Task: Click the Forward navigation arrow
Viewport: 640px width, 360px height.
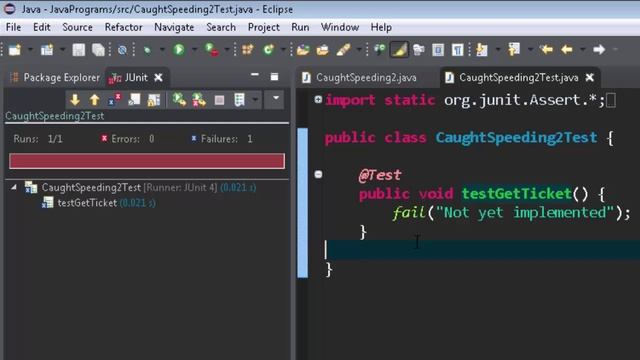Action: (x=599, y=50)
